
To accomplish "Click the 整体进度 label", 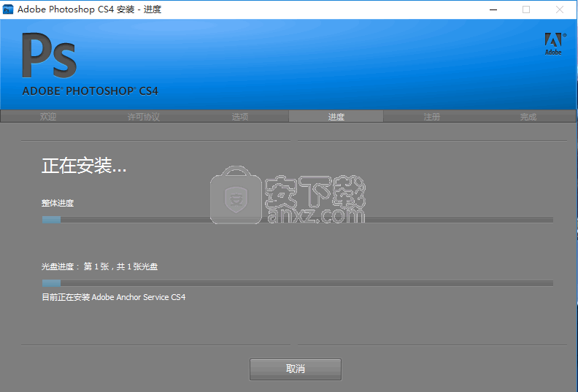I will pyautogui.click(x=58, y=203).
